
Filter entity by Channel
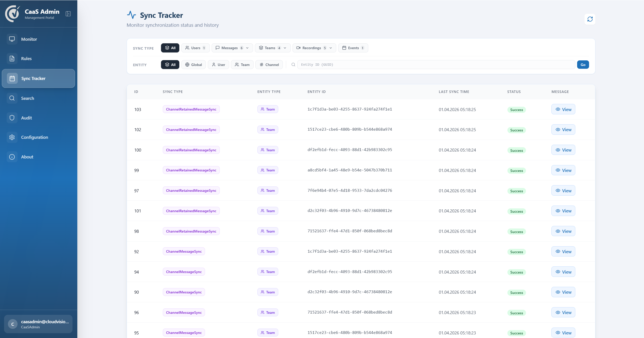coord(269,65)
